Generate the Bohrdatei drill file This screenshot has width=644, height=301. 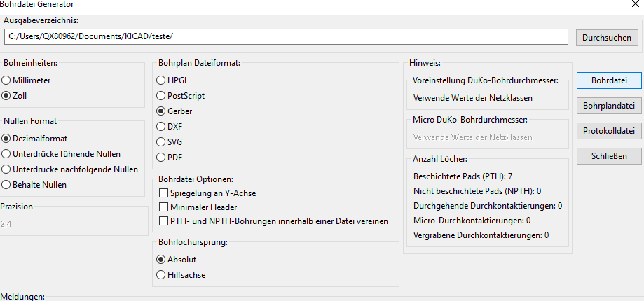coord(609,80)
